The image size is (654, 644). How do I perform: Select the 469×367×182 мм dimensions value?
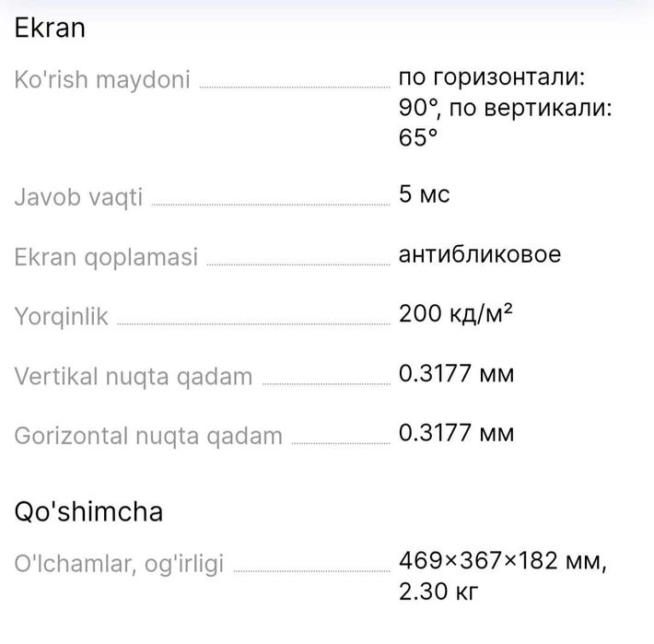coord(503,560)
